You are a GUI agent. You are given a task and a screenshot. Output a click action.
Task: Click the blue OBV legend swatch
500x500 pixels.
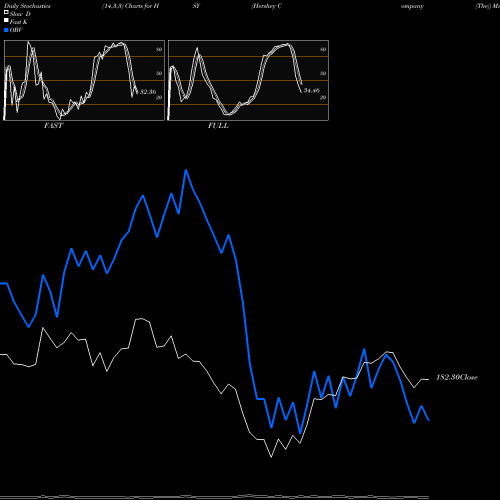click(x=6, y=30)
